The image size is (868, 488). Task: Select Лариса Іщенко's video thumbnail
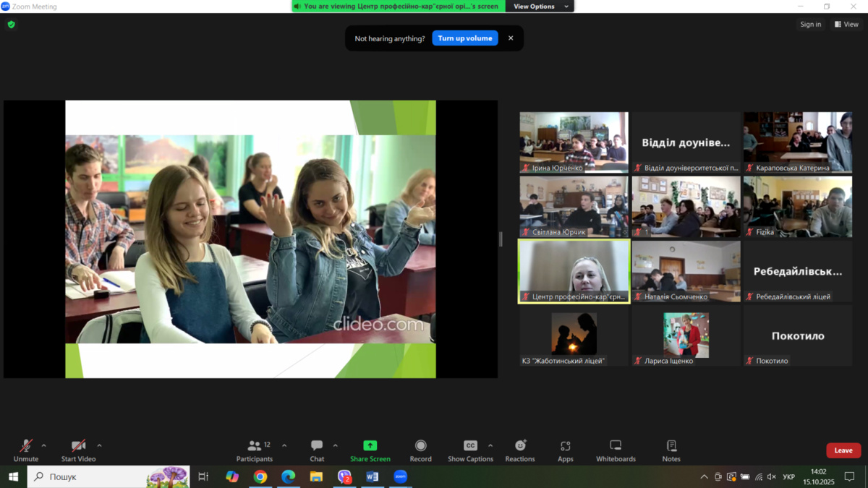coord(686,335)
